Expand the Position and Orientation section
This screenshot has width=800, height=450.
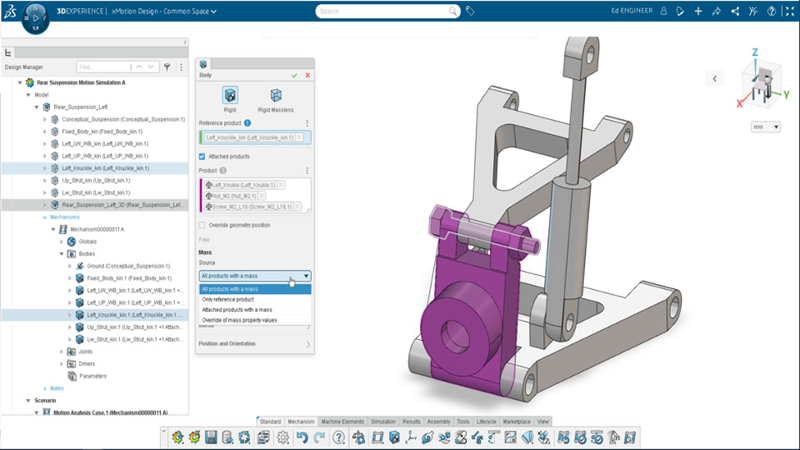point(255,344)
